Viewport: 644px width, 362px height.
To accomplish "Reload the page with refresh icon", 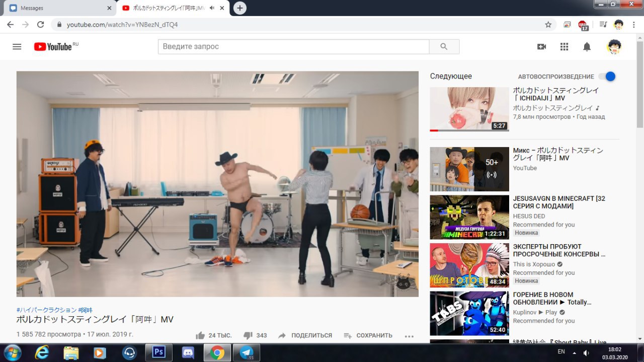I will [x=41, y=24].
